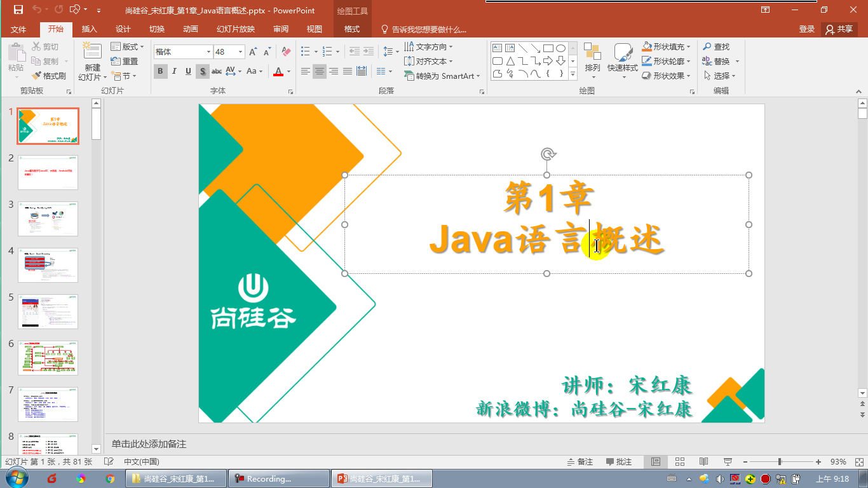Screen dimensions: 868x488
Task: Select the oval shape in gallery
Action: [x=560, y=48]
